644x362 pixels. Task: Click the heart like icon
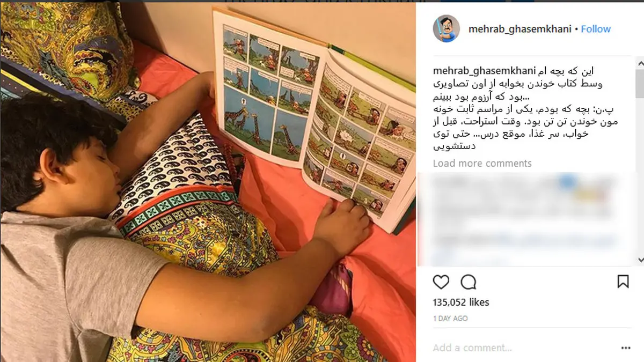click(441, 282)
